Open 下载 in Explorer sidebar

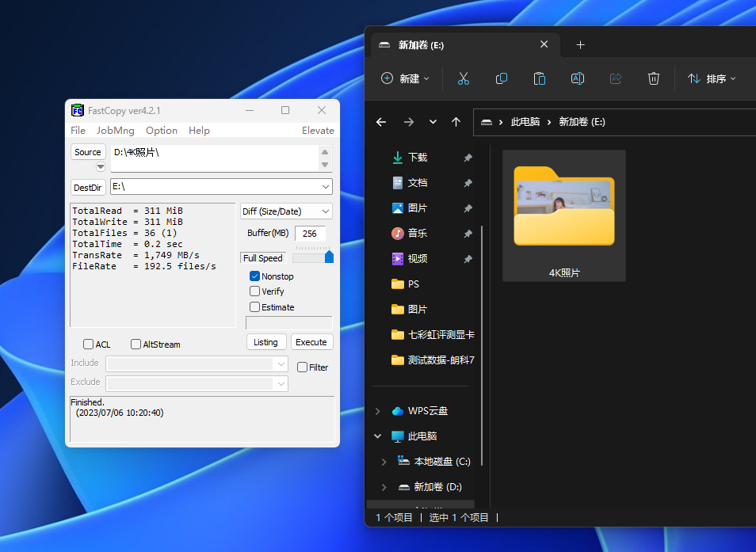pos(418,158)
